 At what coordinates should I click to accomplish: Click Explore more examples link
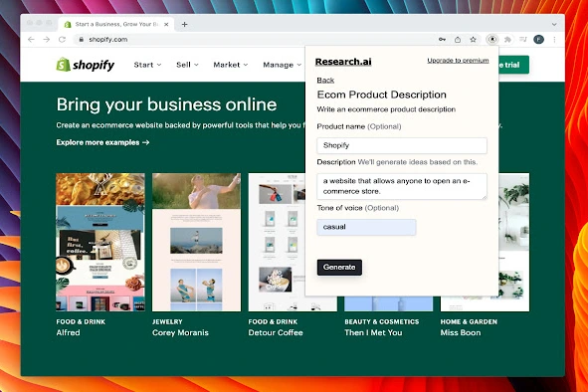click(102, 142)
